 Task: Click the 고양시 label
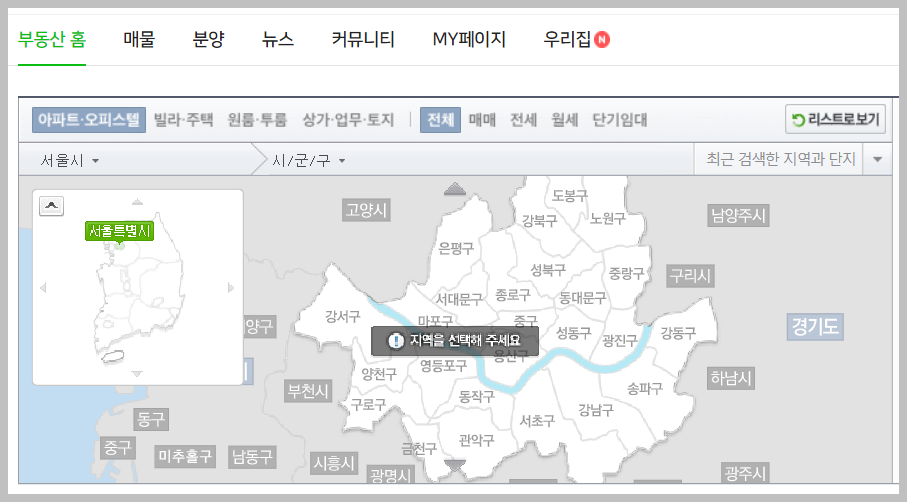366,210
